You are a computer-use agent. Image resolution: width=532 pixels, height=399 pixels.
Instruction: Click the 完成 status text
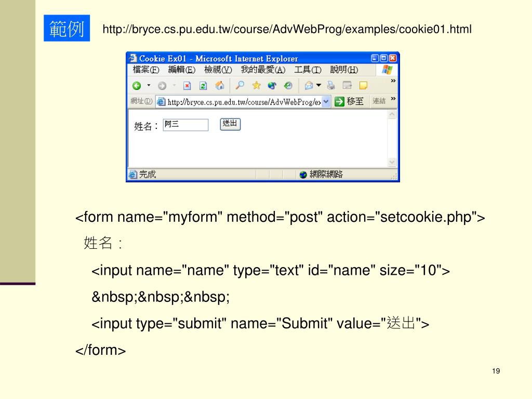coord(147,175)
